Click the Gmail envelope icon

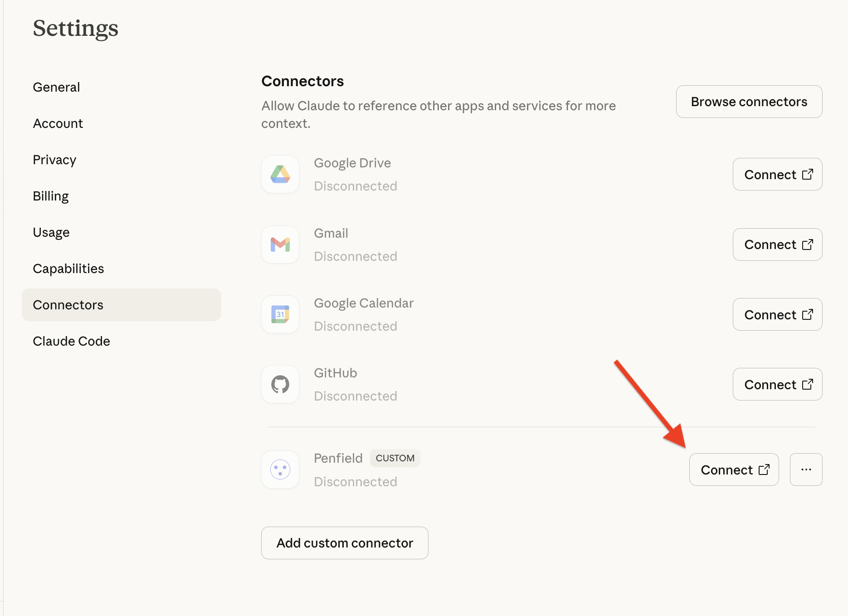click(x=280, y=244)
